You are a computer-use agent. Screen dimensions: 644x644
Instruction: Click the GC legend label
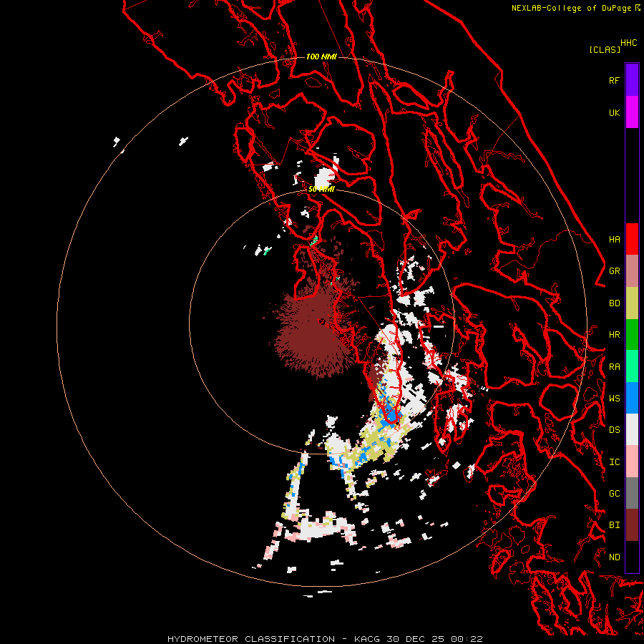click(614, 494)
